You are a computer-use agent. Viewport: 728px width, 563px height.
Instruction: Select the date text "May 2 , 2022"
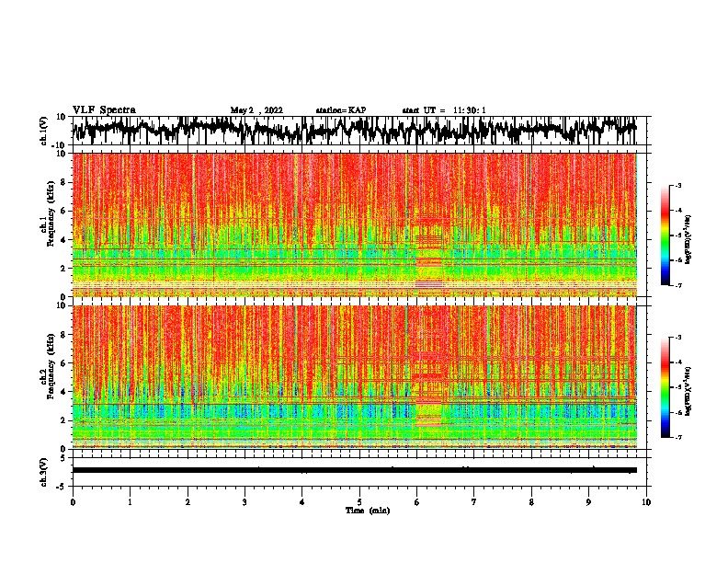(x=256, y=110)
